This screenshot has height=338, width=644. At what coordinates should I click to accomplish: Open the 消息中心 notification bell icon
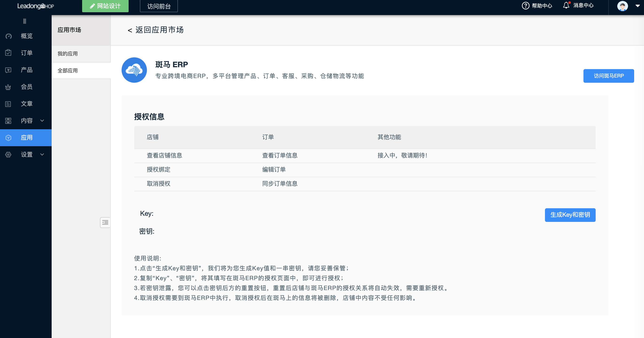click(566, 5)
